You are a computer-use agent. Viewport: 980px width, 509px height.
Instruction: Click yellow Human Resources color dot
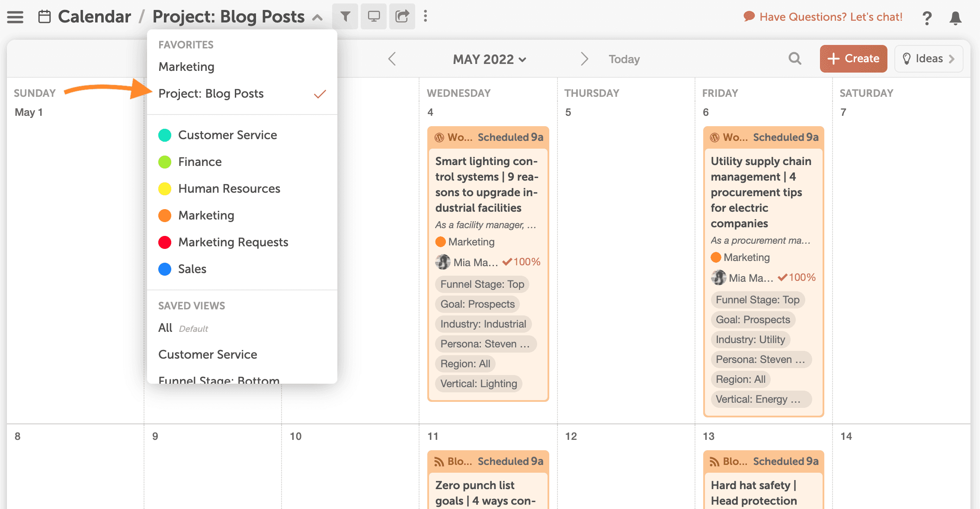point(165,189)
